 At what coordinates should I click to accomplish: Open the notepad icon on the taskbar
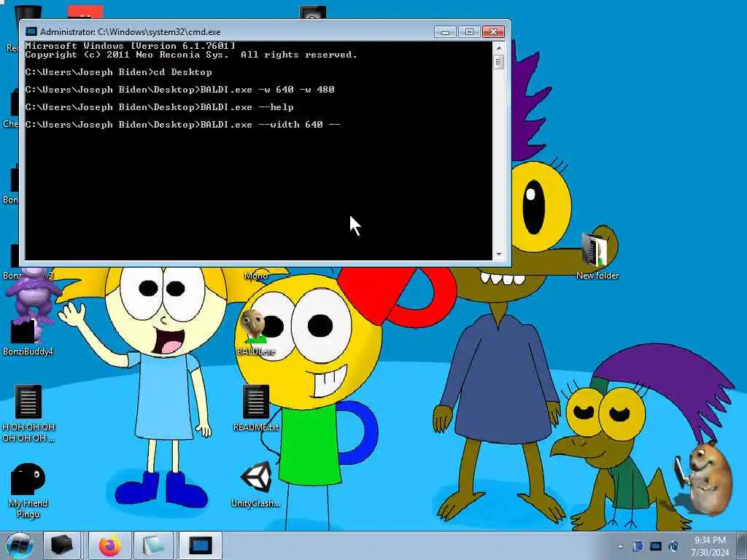[153, 545]
